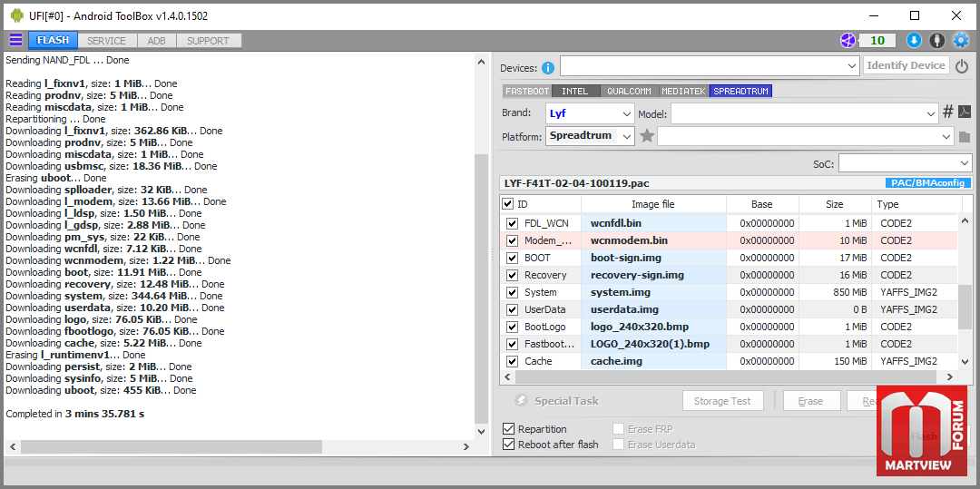Uncheck the Recovery row checkbox
The height and width of the screenshot is (489, 980).
pyautogui.click(x=513, y=275)
